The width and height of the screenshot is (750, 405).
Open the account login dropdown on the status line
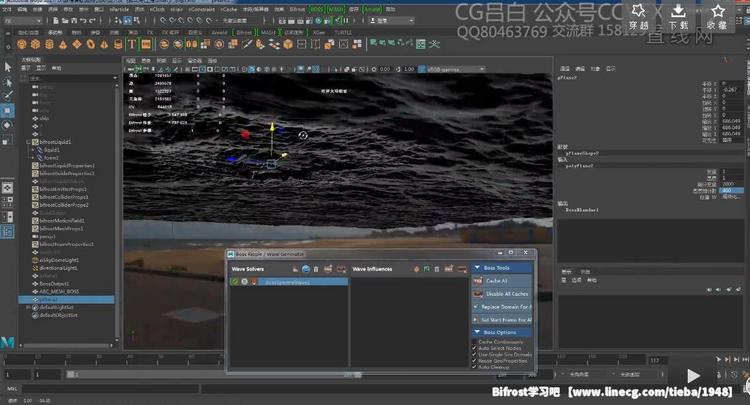tap(392, 21)
